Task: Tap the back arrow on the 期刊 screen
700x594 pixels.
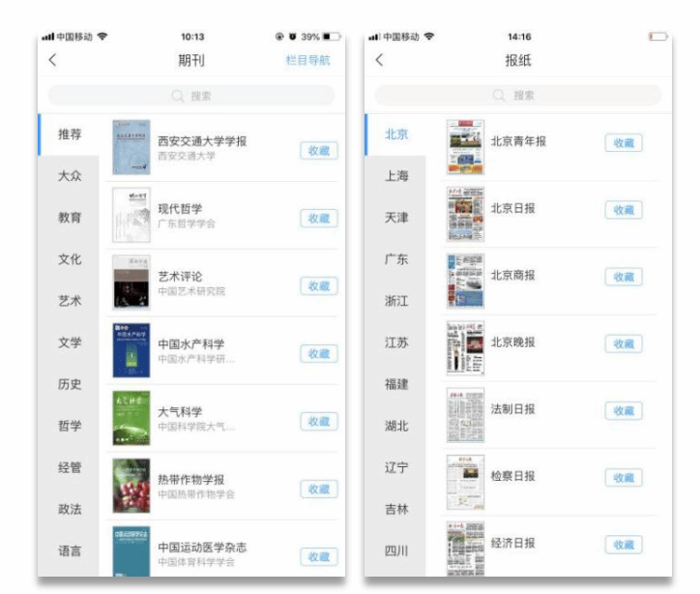Action: click(x=53, y=60)
